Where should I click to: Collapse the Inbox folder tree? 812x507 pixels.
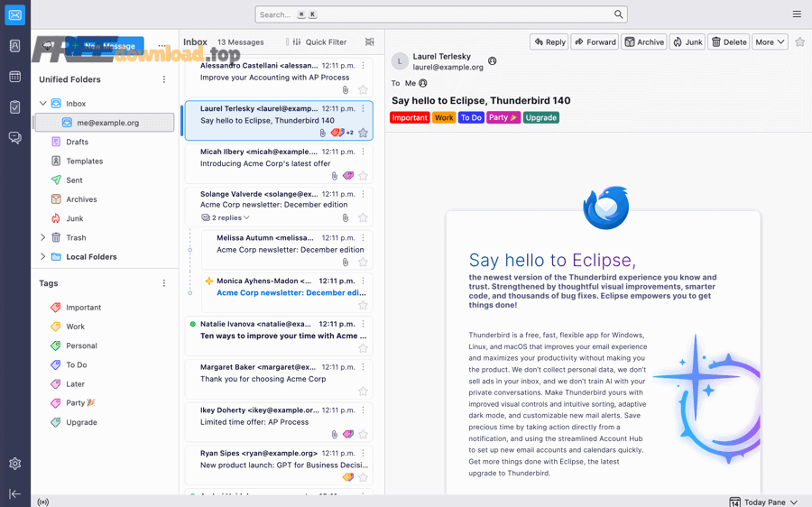point(43,103)
